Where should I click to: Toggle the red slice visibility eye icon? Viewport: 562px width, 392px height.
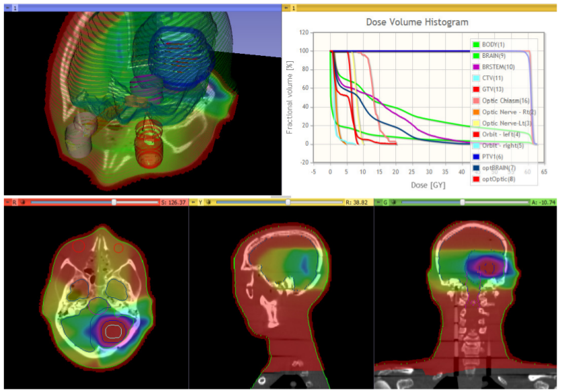click(23, 202)
